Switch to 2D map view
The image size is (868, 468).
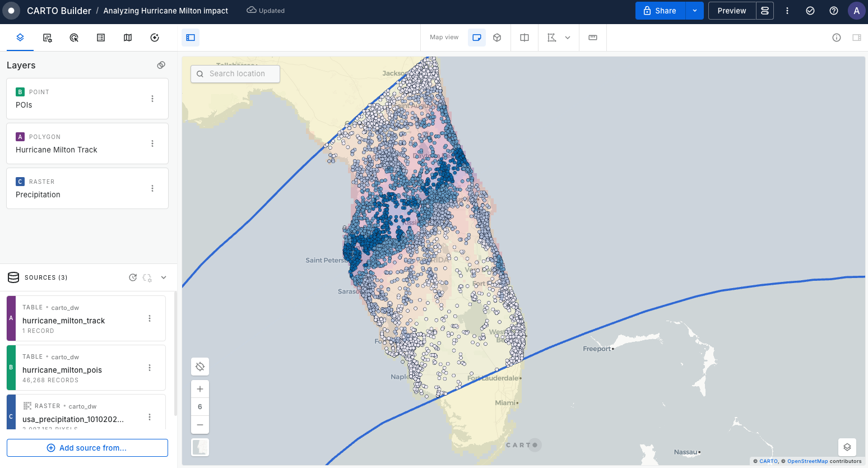477,38
